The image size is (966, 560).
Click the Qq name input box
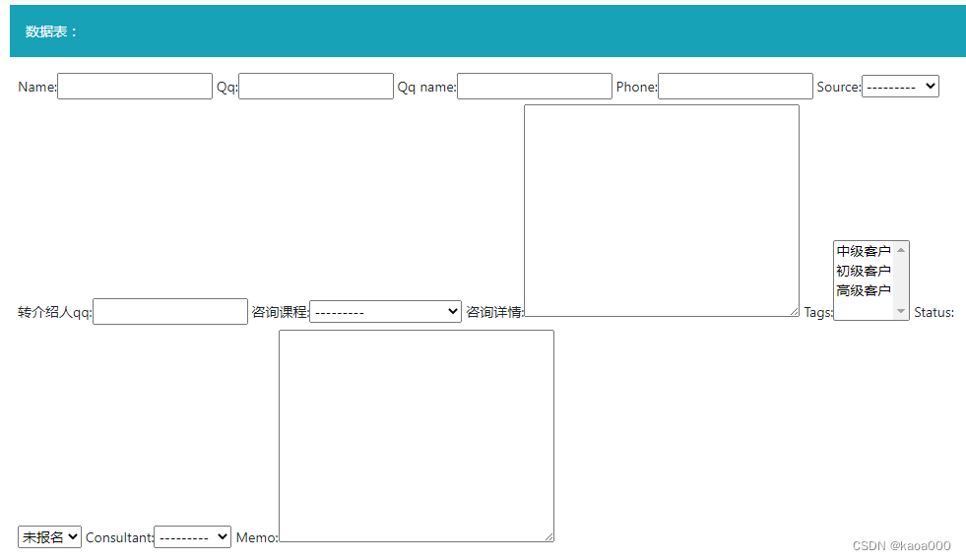pos(535,87)
